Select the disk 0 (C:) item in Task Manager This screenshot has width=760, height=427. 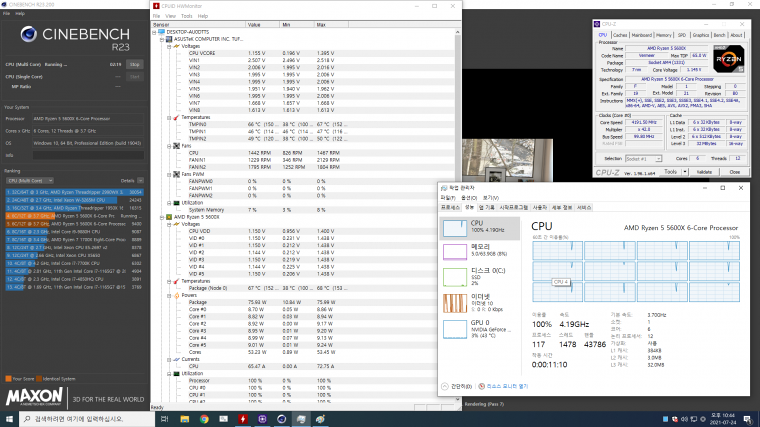point(480,276)
